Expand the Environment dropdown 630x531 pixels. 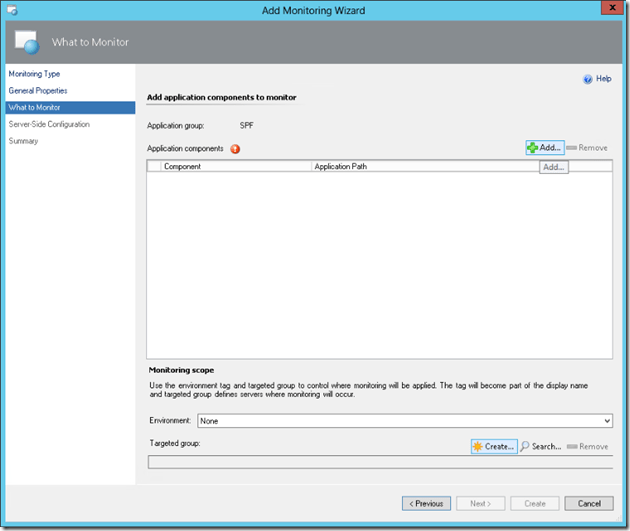point(606,422)
